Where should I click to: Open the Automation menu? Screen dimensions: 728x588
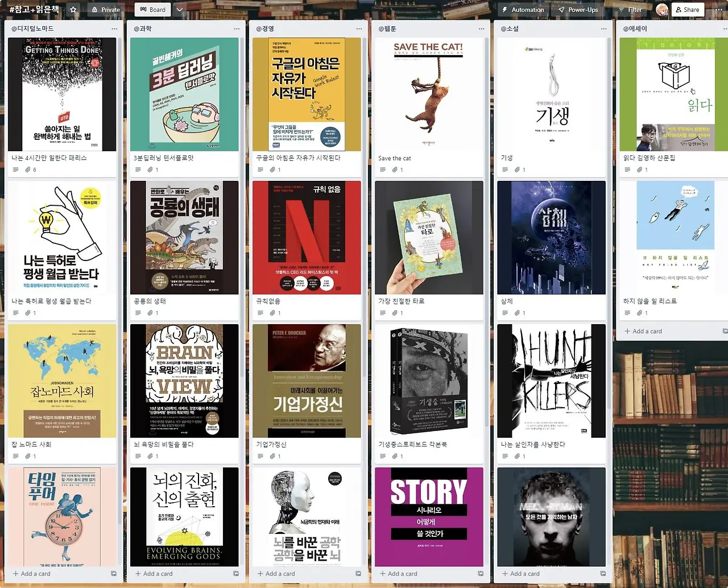tap(523, 10)
